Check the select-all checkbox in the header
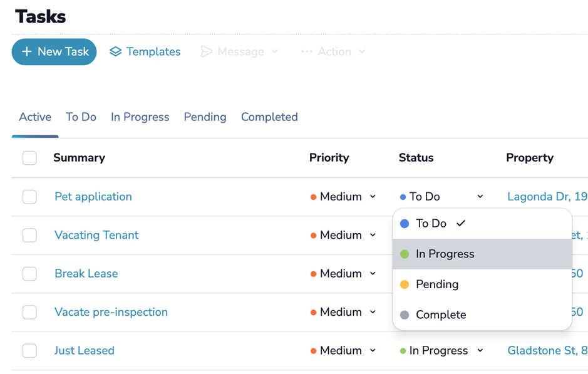The image size is (588, 374). 29,158
